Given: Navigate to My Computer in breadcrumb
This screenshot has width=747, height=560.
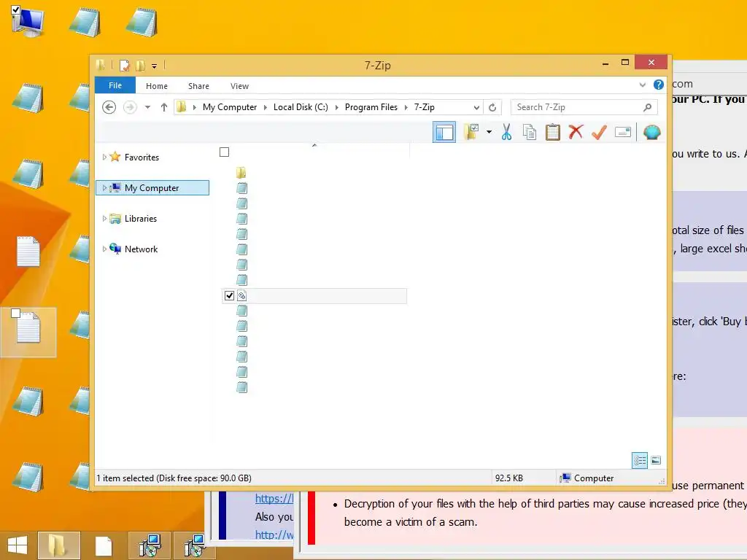Looking at the screenshot, I should [x=230, y=107].
